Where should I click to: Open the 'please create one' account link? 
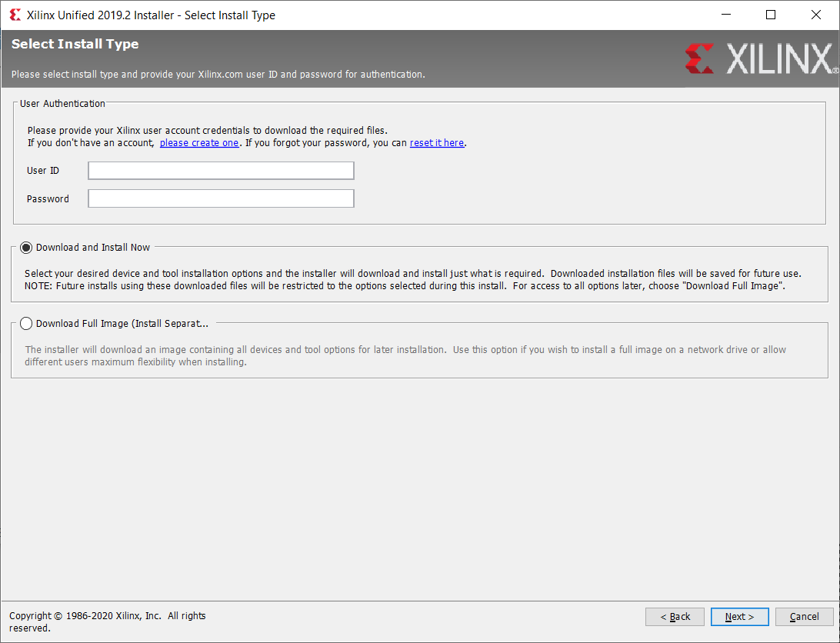tap(199, 143)
